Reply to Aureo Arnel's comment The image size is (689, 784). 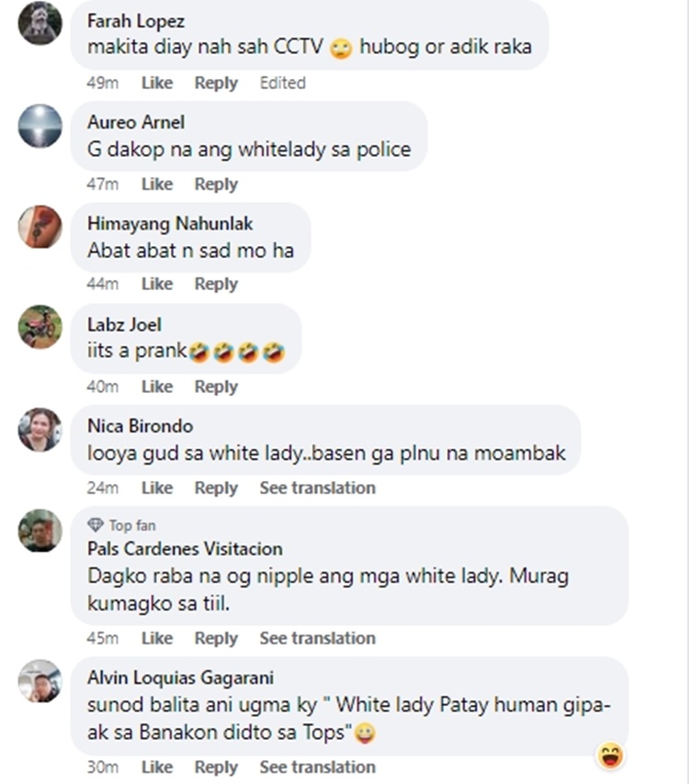[216, 184]
